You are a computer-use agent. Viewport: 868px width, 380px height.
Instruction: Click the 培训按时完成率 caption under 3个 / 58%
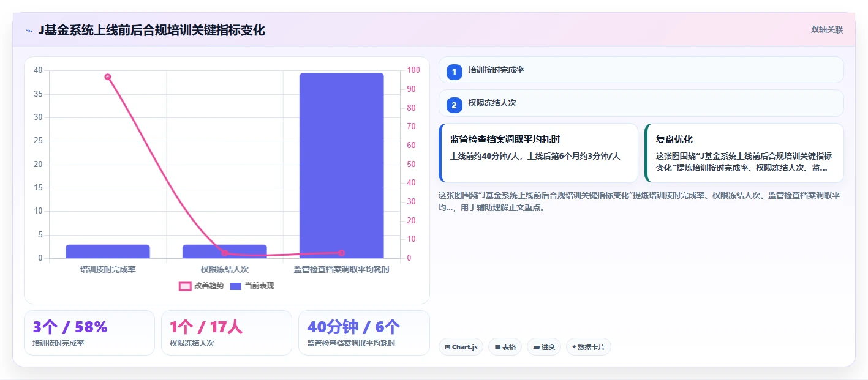coord(59,343)
